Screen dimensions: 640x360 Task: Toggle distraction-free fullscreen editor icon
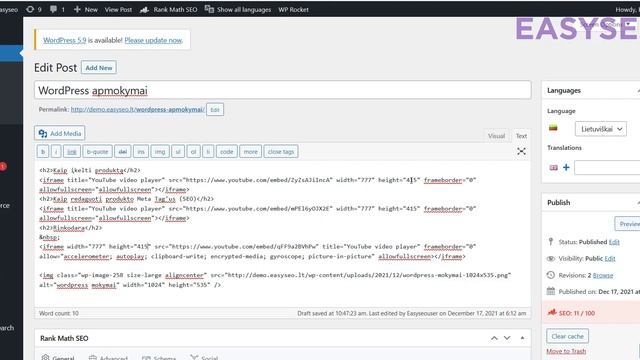tap(521, 151)
